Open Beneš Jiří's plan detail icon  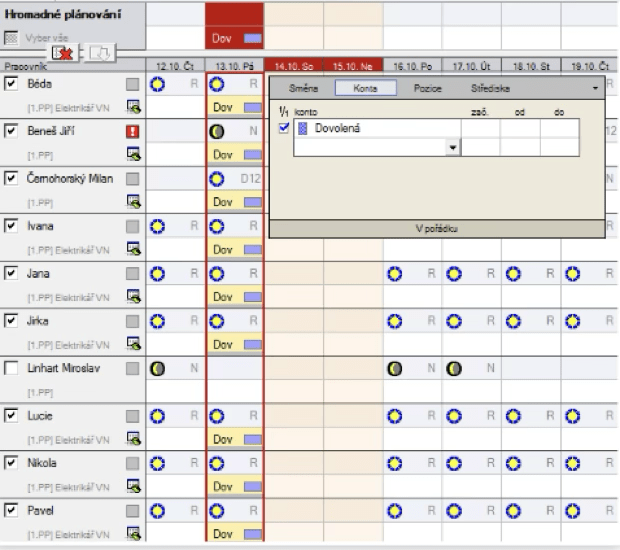pyautogui.click(x=134, y=154)
